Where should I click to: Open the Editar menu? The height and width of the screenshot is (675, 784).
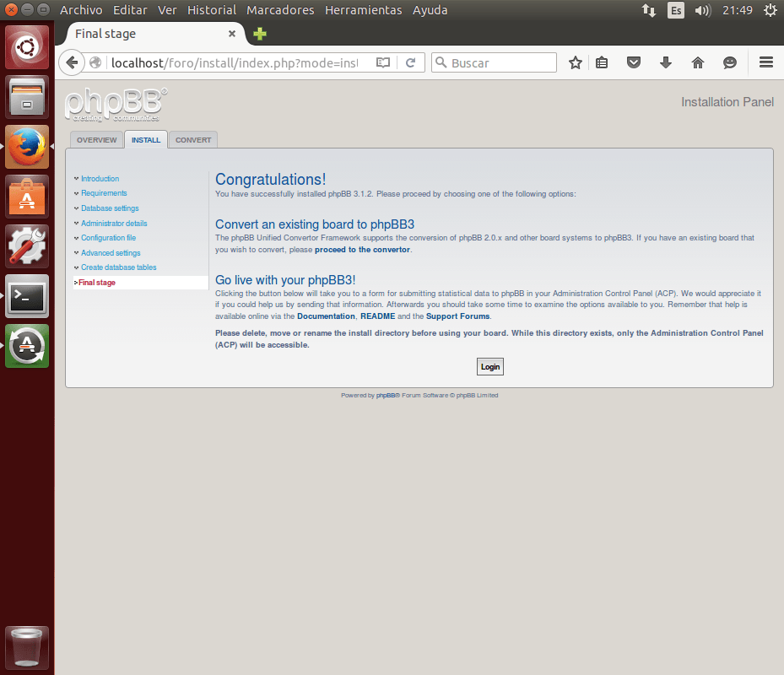[130, 10]
